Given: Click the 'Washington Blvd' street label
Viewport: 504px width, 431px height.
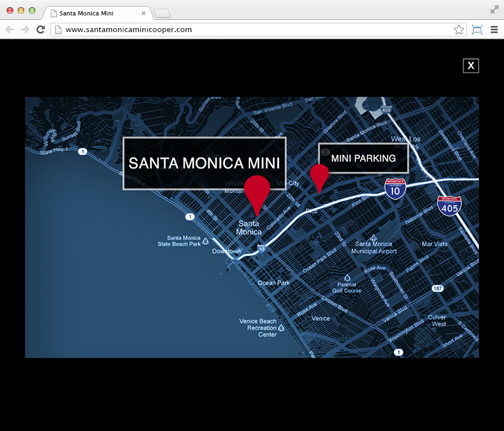Looking at the screenshot, I should coord(406,331).
